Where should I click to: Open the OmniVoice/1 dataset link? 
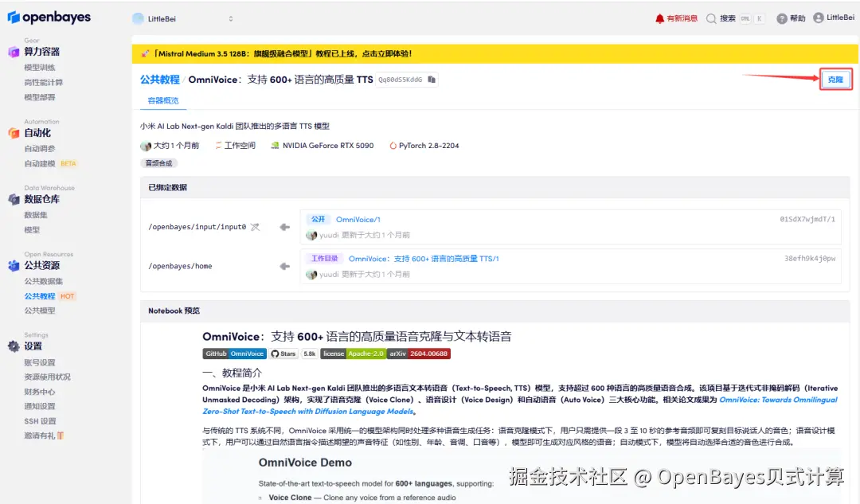click(358, 220)
